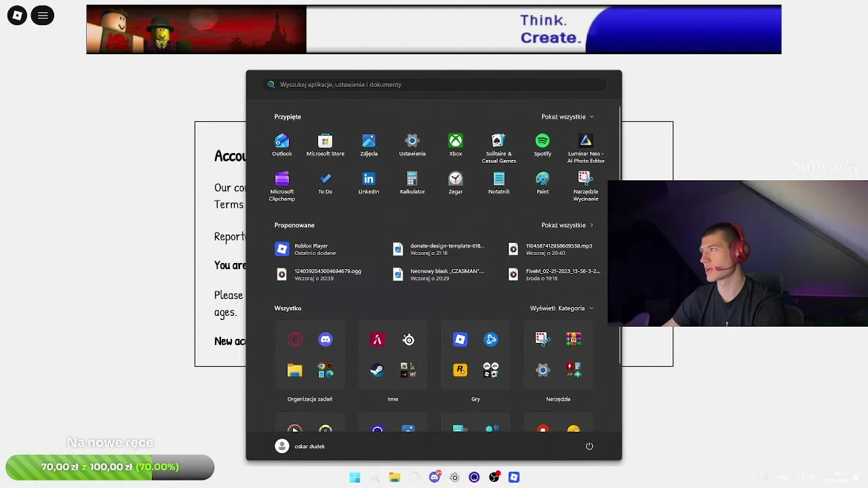Open WinRAR in the Narzędzia group
This screenshot has width=868, height=488.
point(574,340)
